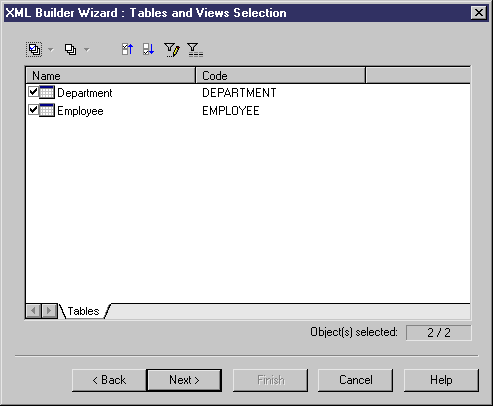The width and height of the screenshot is (493, 406).
Task: Click the Enable/Disable Filter funnel icon
Action: pos(195,50)
